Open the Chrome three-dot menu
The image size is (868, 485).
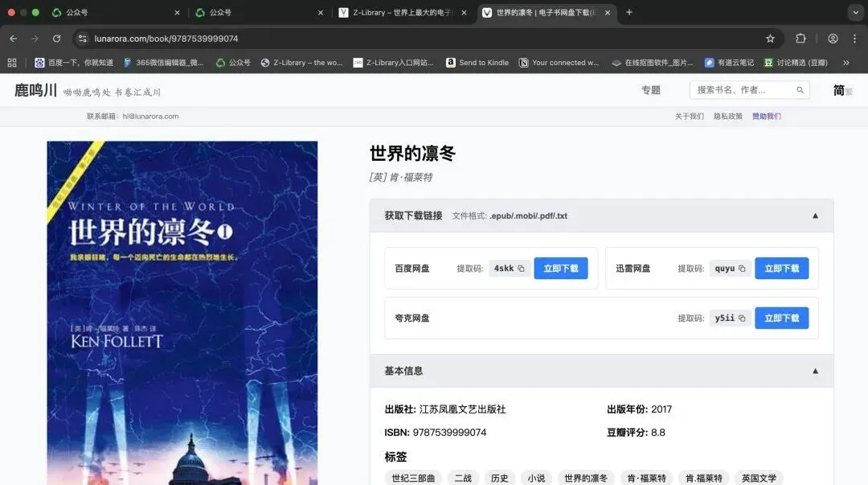(854, 39)
